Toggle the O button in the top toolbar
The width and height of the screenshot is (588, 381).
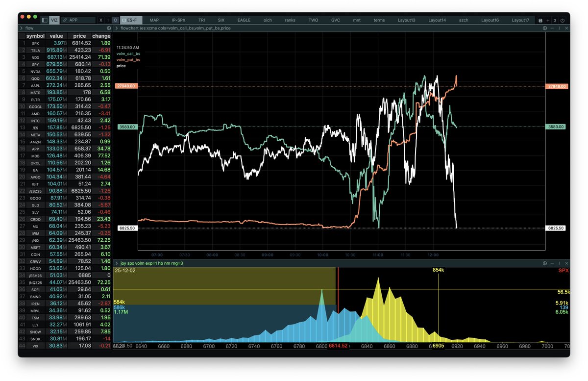[x=116, y=20]
